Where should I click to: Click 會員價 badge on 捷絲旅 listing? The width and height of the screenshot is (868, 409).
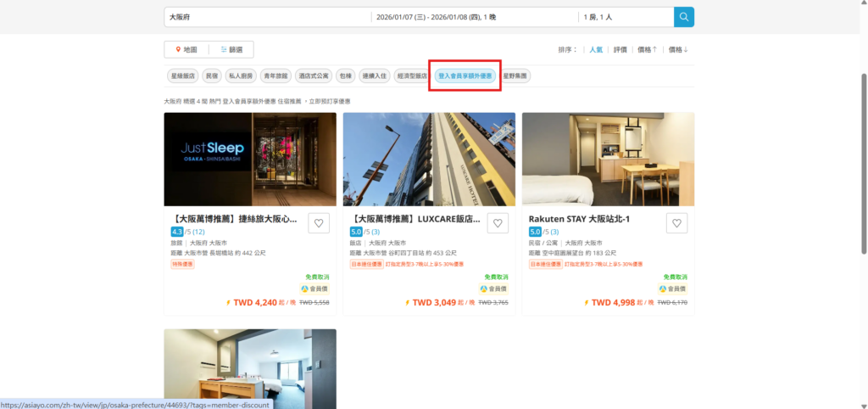(314, 289)
